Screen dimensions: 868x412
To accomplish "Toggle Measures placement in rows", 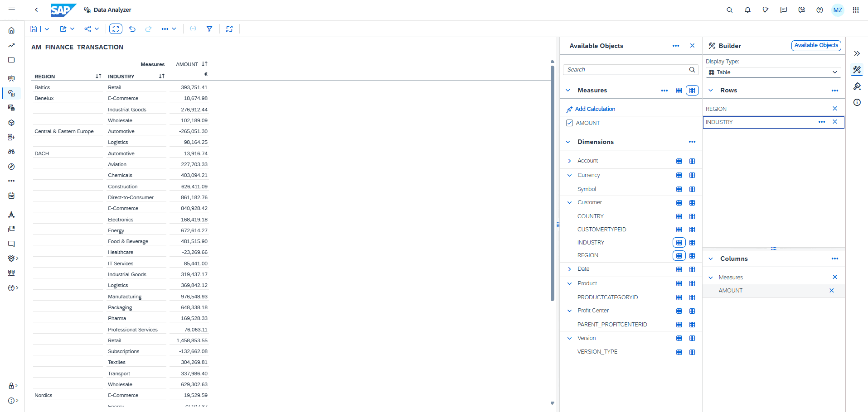I will 679,91.
